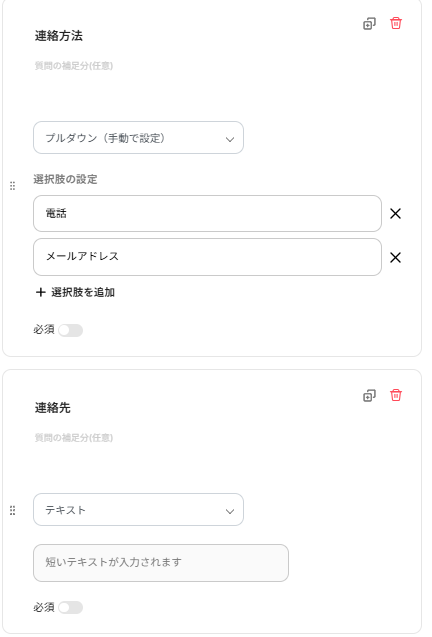This screenshot has height=637, width=432.
Task: Click the plus icon beside 選択肢を追加
Action: (40, 292)
